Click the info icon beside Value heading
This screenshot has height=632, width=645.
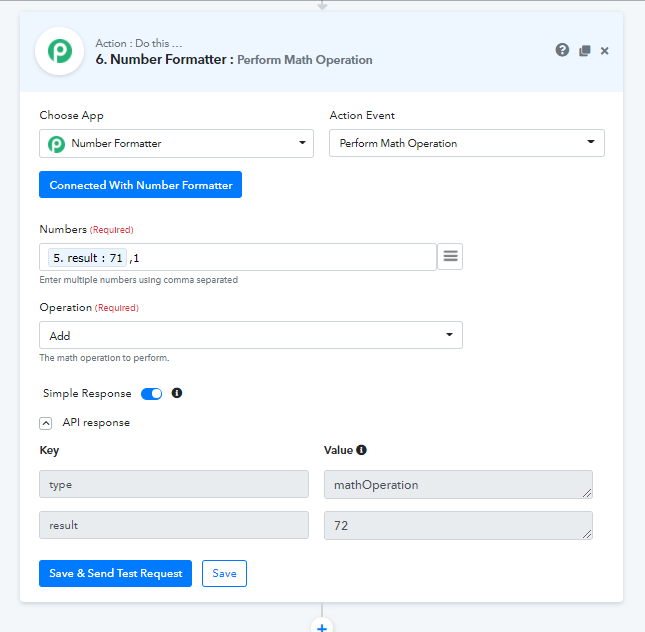(361, 450)
